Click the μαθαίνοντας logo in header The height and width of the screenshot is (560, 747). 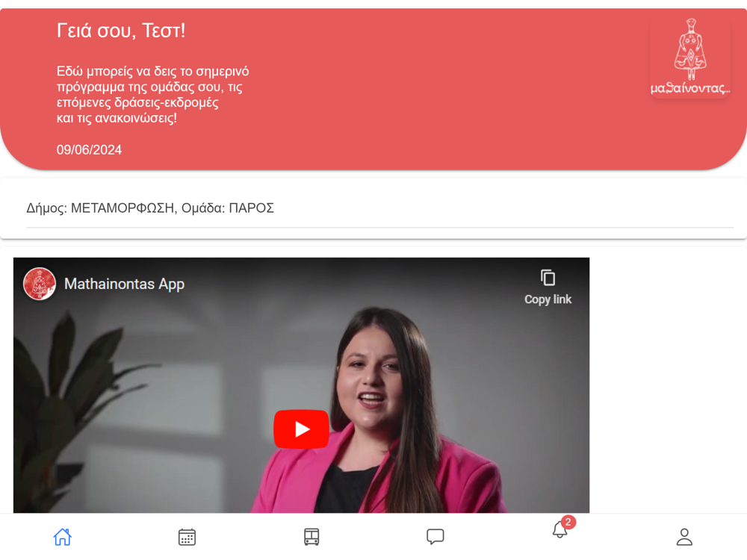(690, 57)
